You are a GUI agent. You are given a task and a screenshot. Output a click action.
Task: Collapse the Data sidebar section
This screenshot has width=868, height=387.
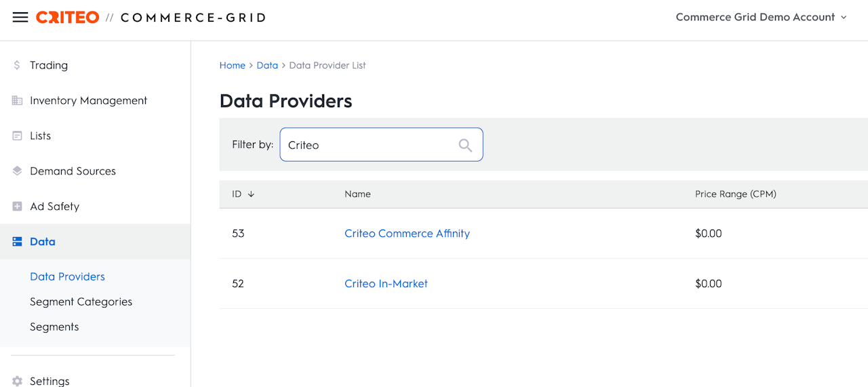pos(43,242)
